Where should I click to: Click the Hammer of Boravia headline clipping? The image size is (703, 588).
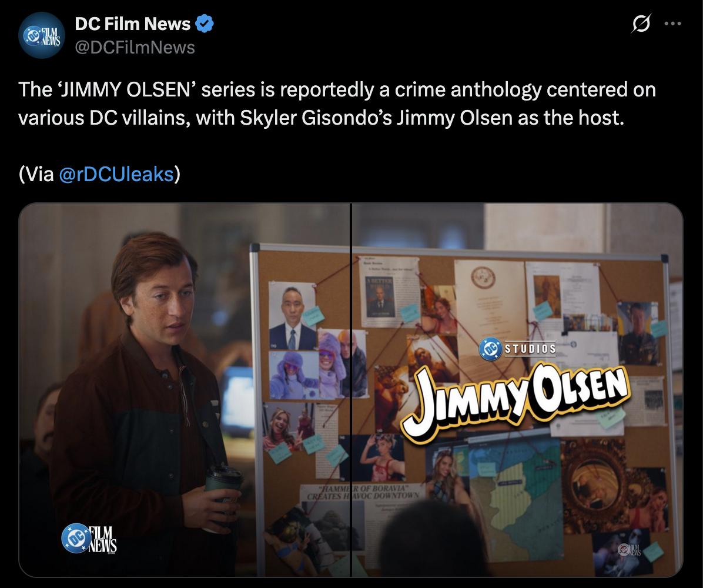click(x=363, y=493)
